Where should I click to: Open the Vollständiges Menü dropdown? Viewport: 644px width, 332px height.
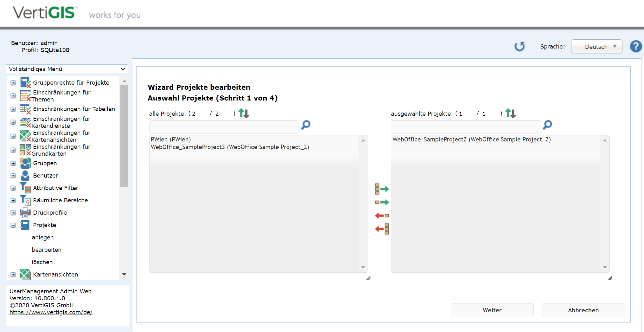[67, 69]
